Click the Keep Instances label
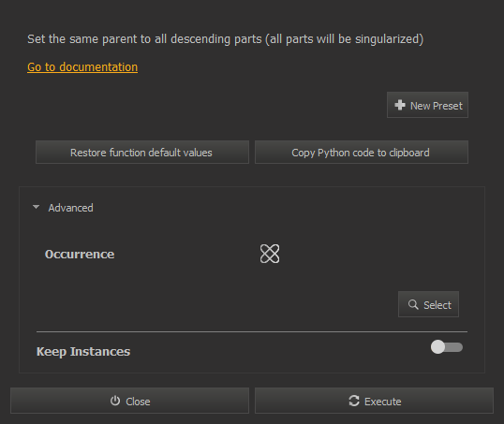Image resolution: width=504 pixels, height=424 pixels. coord(83,351)
